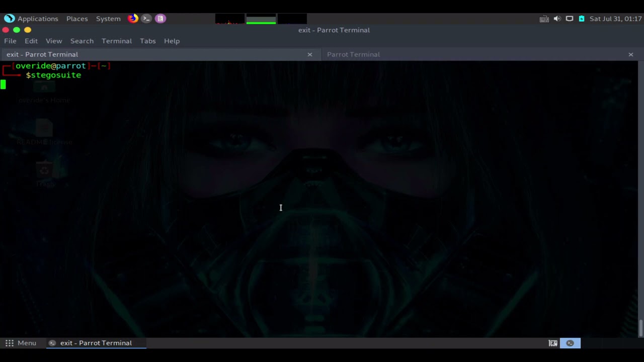644x362 pixels.
Task: Open the System menu in top panel
Action: (x=108, y=19)
